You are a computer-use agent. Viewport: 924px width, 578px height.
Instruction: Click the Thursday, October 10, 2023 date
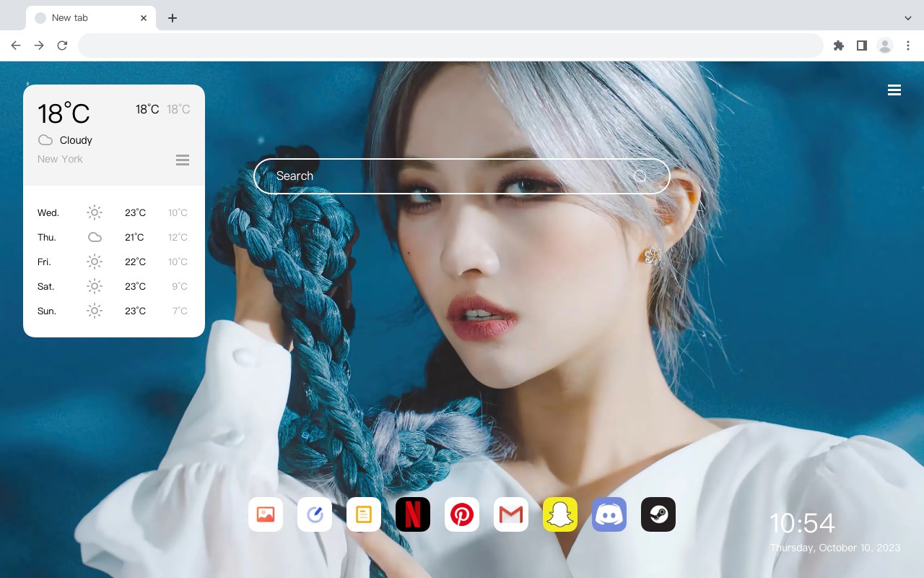(x=835, y=548)
